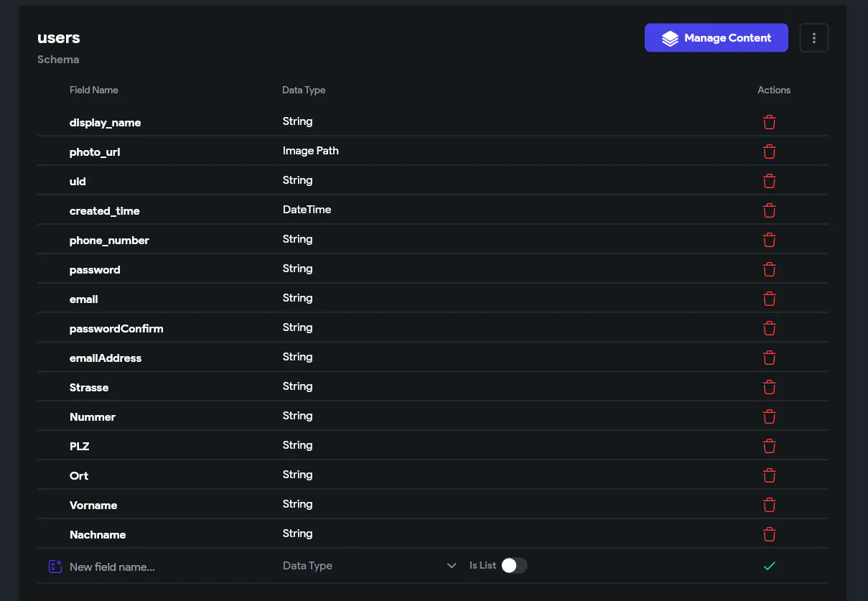Click the passwordConfirm field name
Image resolution: width=868 pixels, height=601 pixels.
coord(116,329)
